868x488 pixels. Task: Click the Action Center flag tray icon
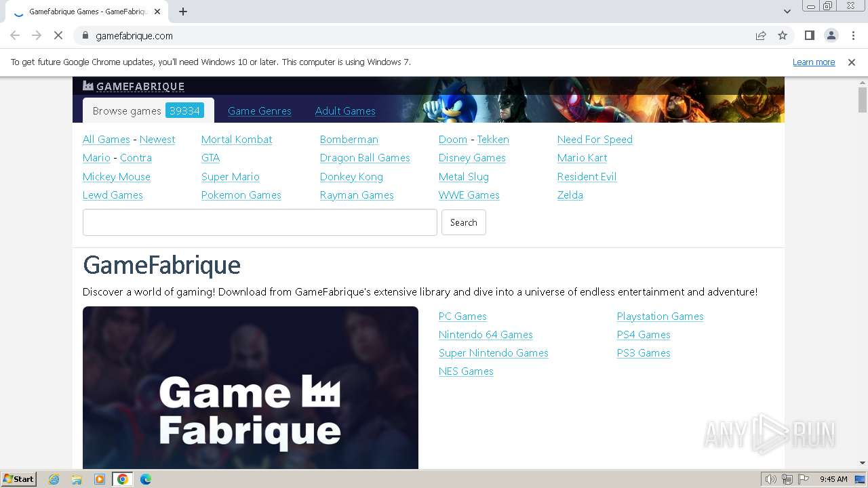[804, 479]
